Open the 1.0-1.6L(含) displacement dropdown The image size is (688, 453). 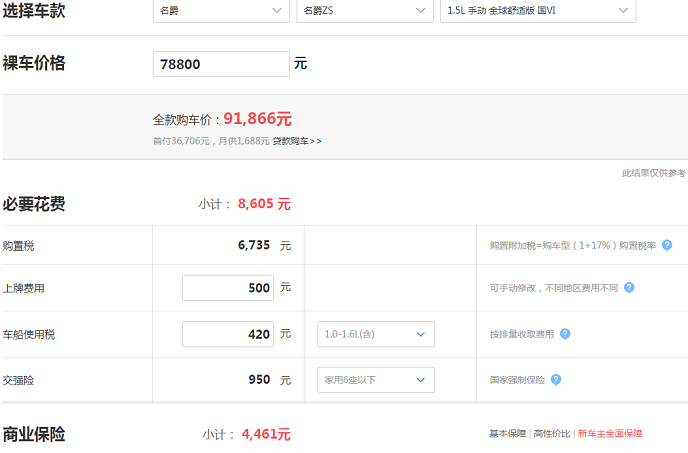pyautogui.click(x=376, y=334)
